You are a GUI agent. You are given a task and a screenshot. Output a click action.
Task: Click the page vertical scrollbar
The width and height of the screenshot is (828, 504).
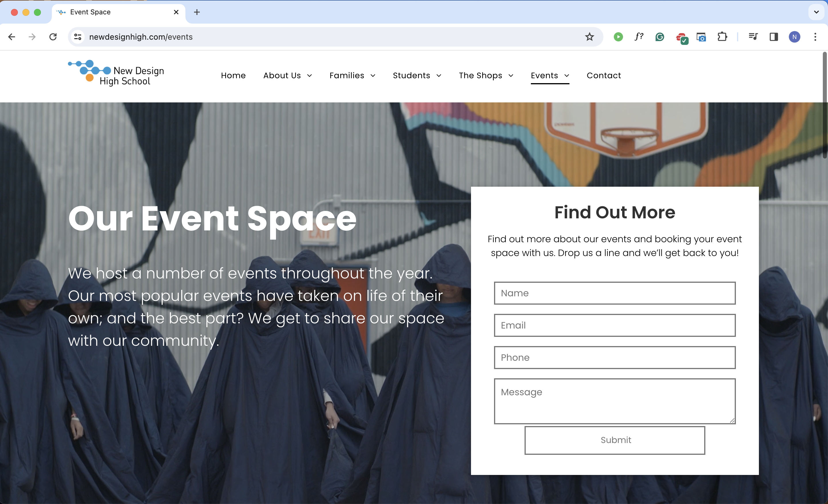coord(825,105)
